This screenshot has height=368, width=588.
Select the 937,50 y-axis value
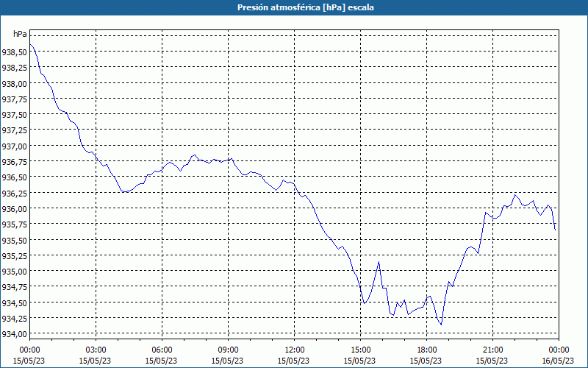pos(14,115)
